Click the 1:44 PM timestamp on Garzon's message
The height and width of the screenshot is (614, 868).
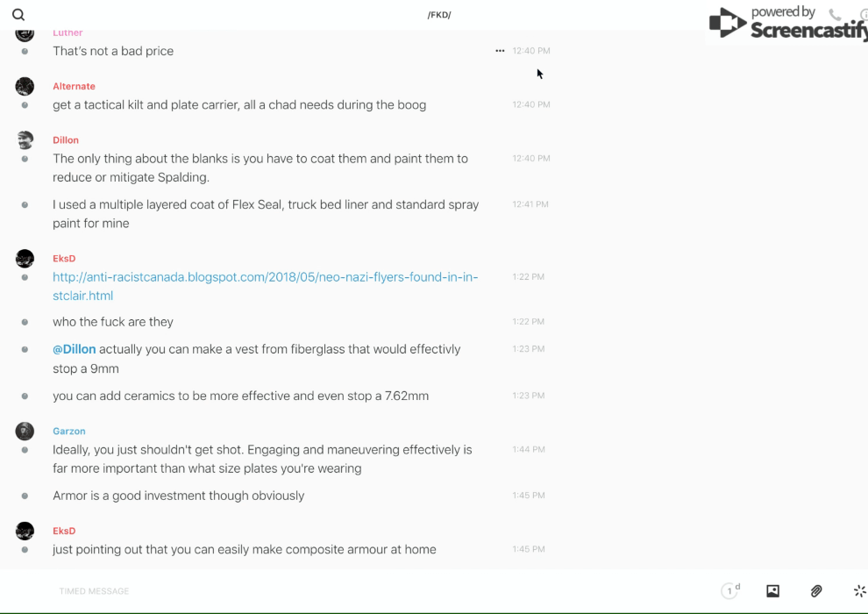pos(529,450)
